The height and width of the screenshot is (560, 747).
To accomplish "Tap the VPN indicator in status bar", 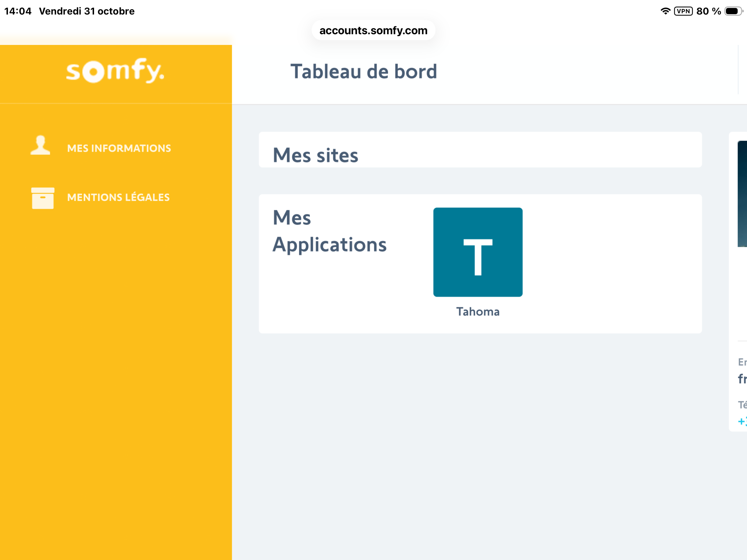I will click(683, 11).
